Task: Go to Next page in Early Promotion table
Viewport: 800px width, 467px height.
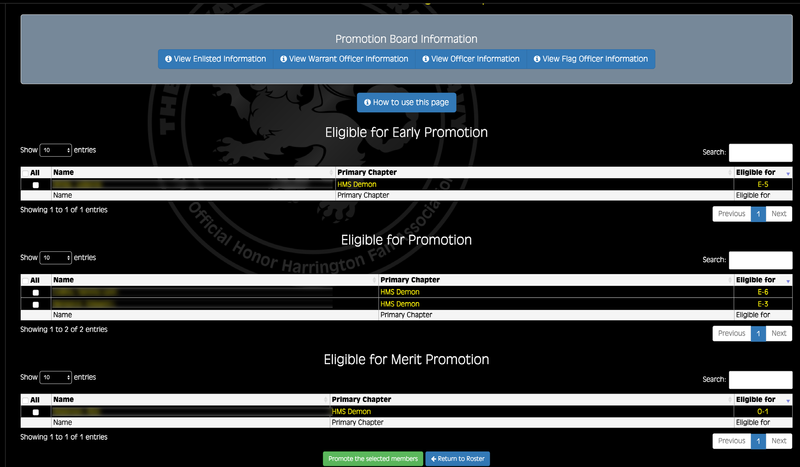Action: coord(778,213)
